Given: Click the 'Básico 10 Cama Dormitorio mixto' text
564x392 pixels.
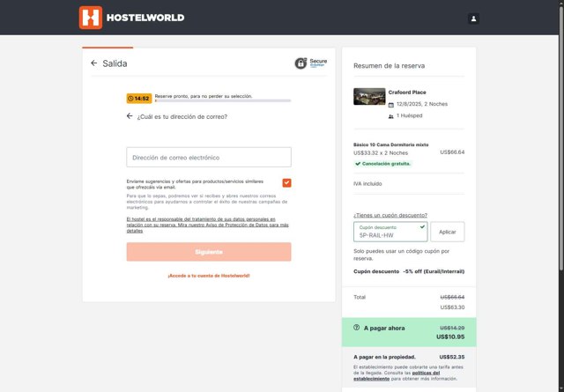Looking at the screenshot, I should click(x=391, y=144).
